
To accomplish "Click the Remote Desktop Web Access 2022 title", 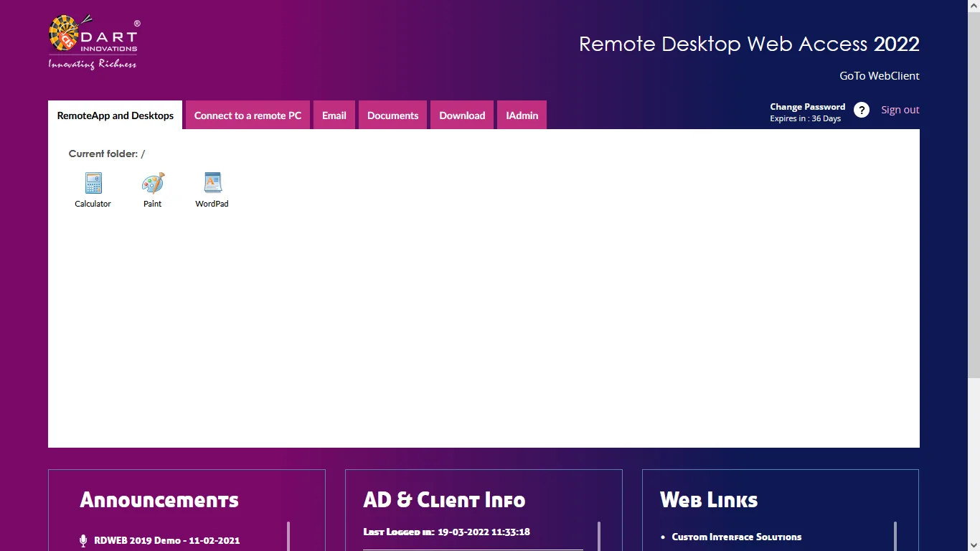I will click(749, 44).
